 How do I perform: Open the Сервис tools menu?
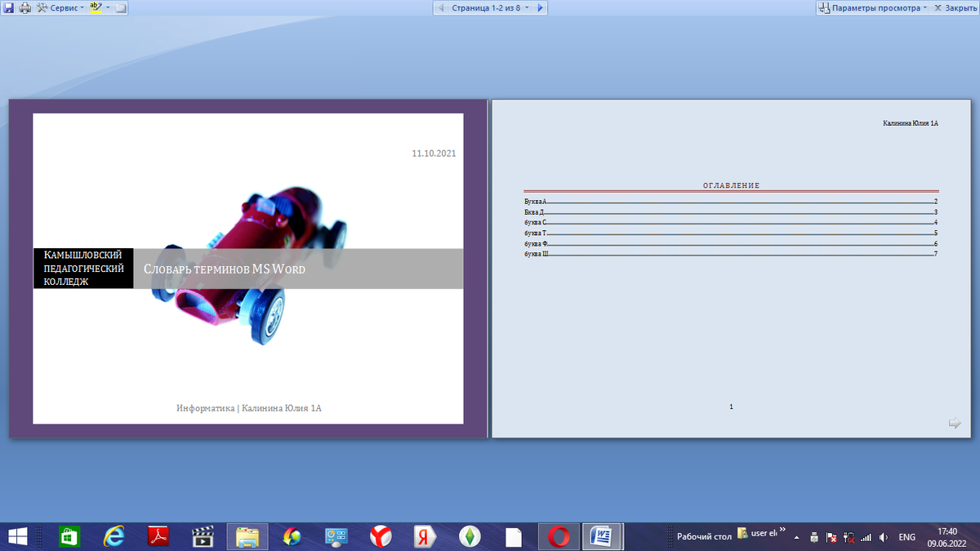tap(60, 7)
